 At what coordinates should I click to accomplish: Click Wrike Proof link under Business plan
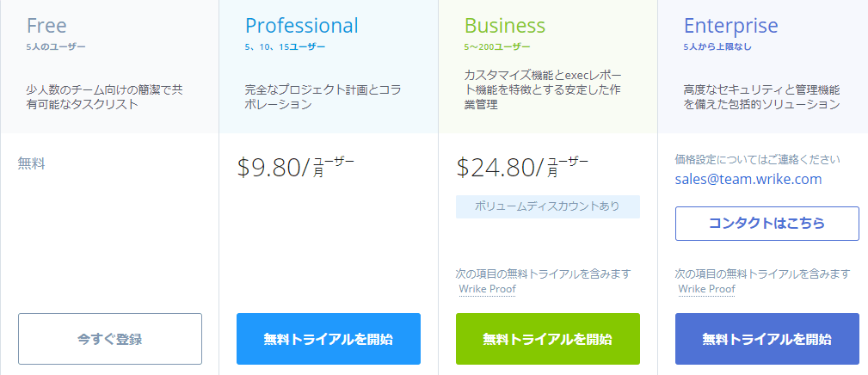(x=487, y=289)
